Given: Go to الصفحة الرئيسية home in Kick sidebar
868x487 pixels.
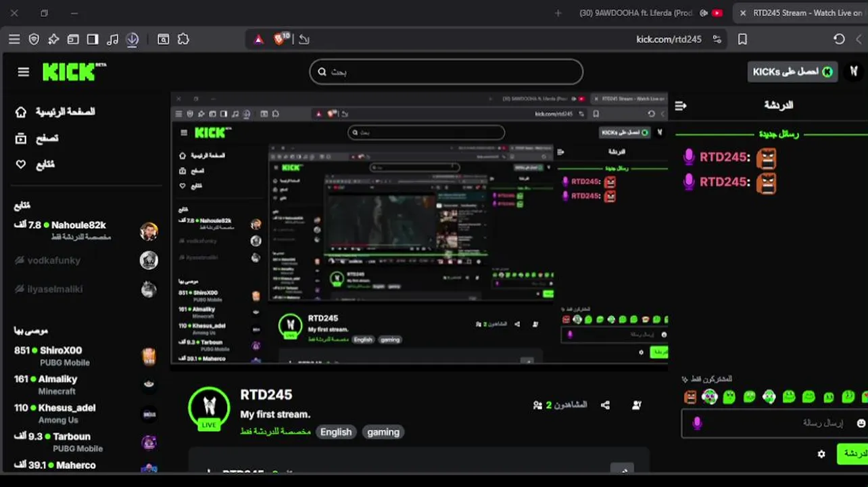Looking at the screenshot, I should (x=57, y=112).
